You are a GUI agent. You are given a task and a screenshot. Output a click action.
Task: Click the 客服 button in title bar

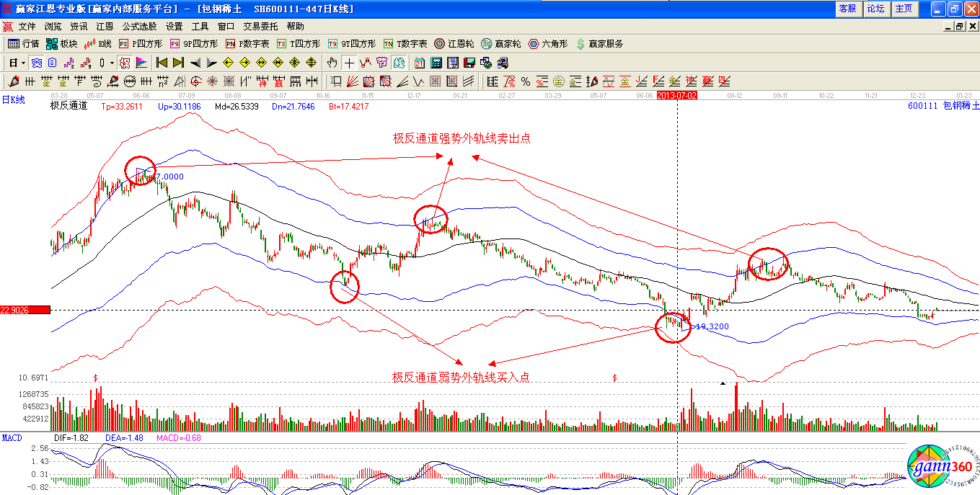click(x=847, y=9)
